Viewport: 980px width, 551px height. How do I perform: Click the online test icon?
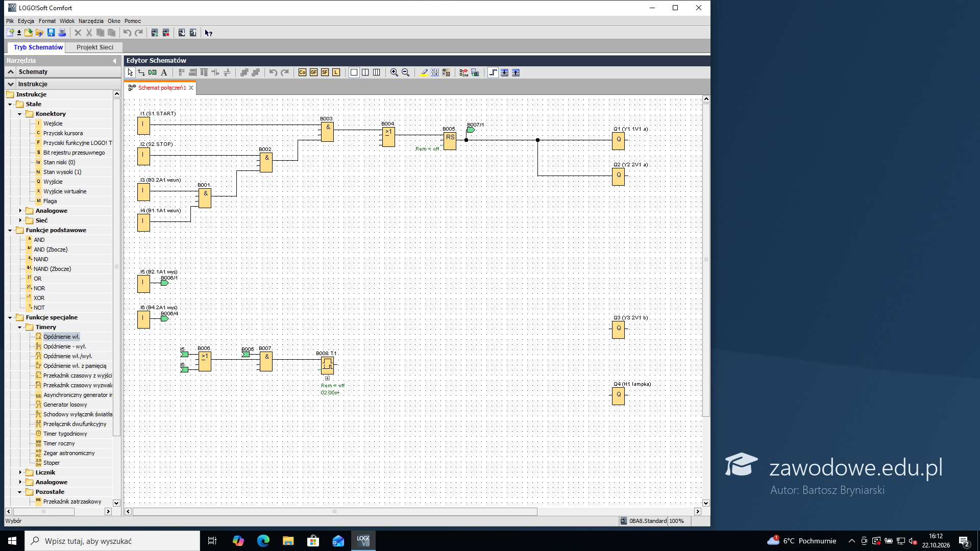[475, 72]
